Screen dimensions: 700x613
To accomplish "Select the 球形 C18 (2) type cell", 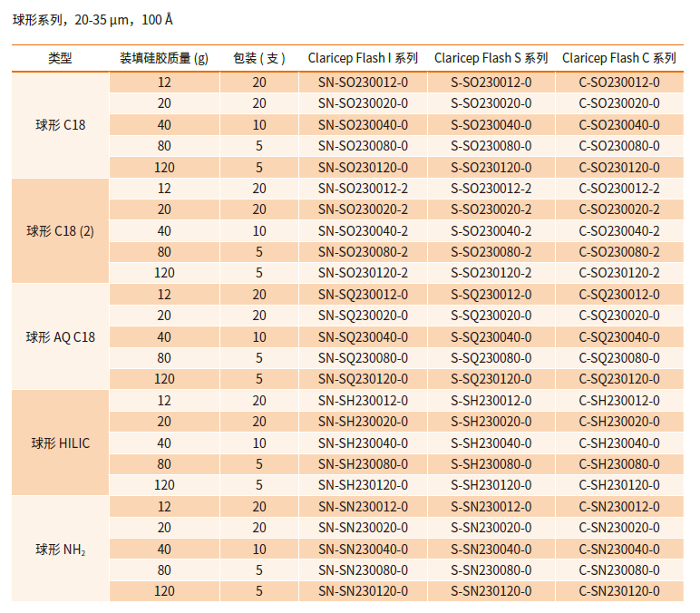I will 60,231.
